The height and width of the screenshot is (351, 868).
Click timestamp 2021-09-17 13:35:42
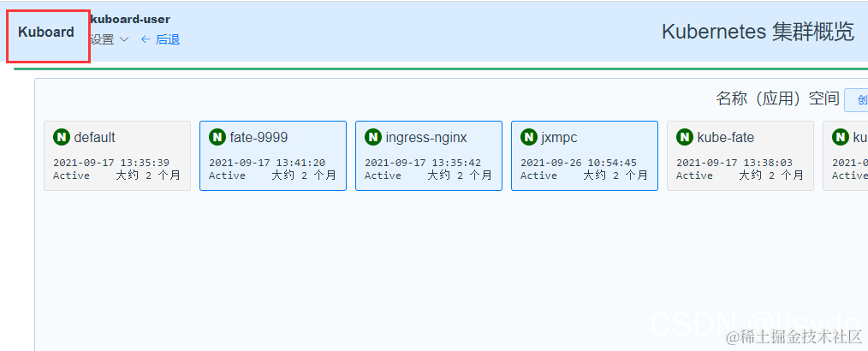coord(423,163)
